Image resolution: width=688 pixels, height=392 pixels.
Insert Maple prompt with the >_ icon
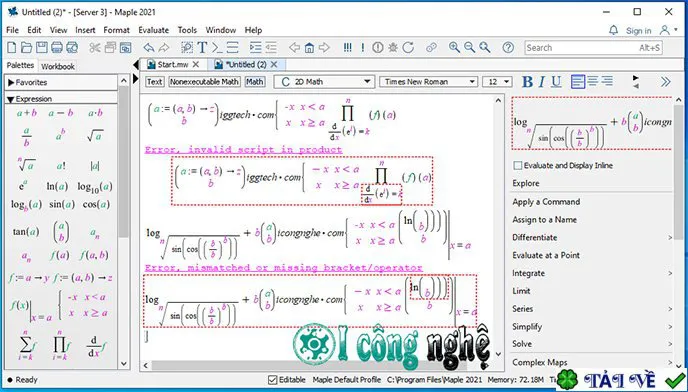coord(217,47)
